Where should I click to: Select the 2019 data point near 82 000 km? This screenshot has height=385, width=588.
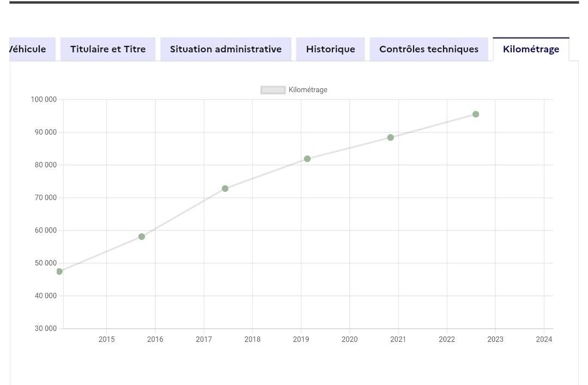point(307,159)
